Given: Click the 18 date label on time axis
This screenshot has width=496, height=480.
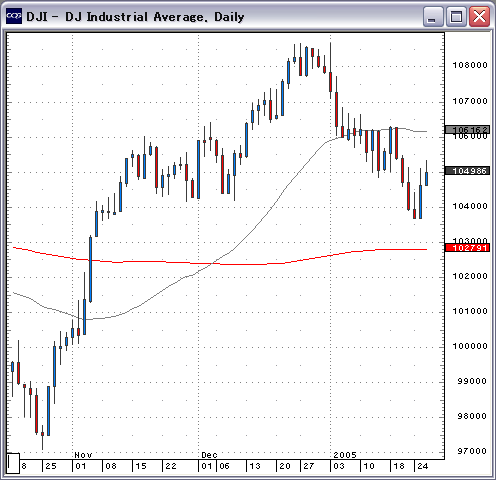Looking at the screenshot, I should pos(399,466).
